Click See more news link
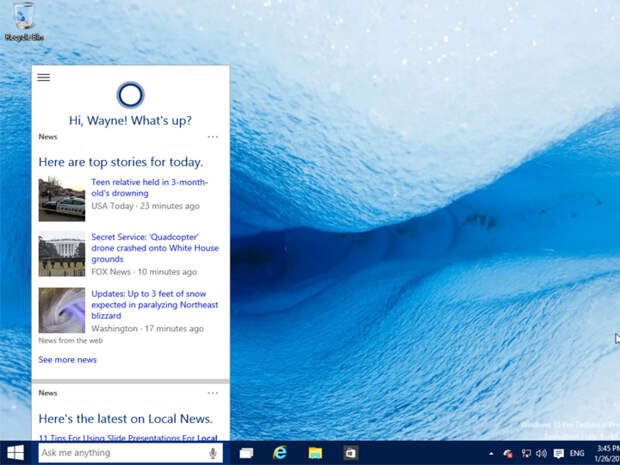 [x=68, y=360]
